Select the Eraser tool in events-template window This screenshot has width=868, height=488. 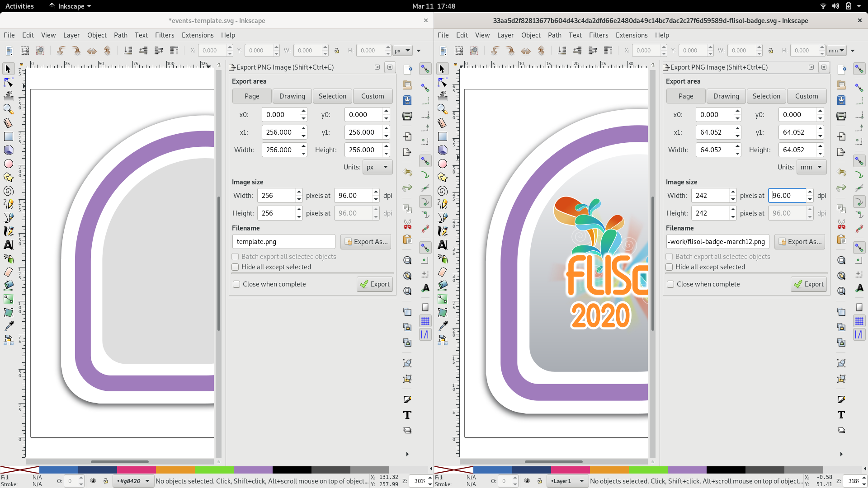point(8,272)
